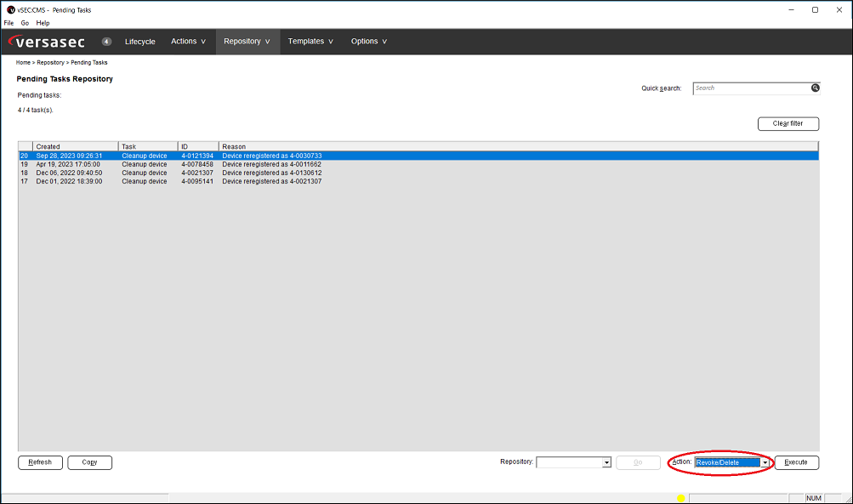Click the Copy button
Screen dimensions: 853x504
90,462
